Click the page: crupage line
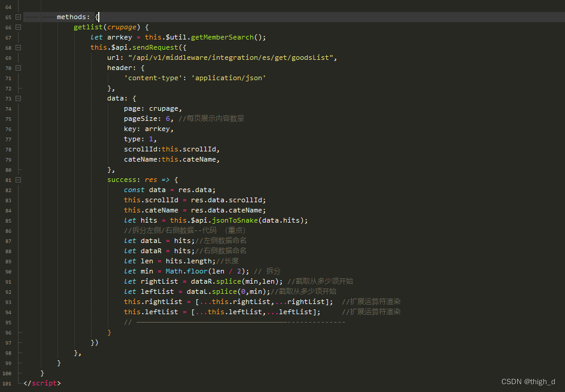Image resolution: width=565 pixels, height=392 pixels. (153, 108)
